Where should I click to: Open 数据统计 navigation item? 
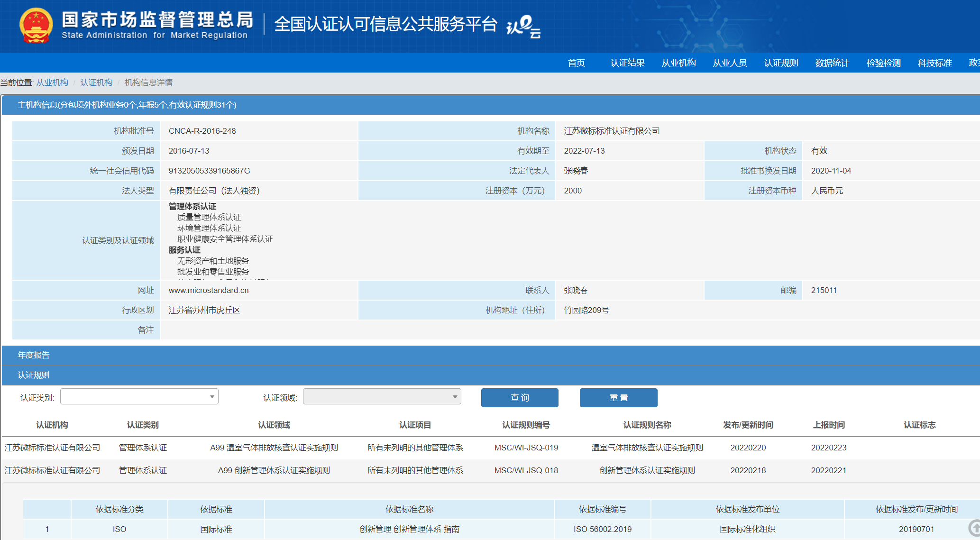click(x=832, y=63)
